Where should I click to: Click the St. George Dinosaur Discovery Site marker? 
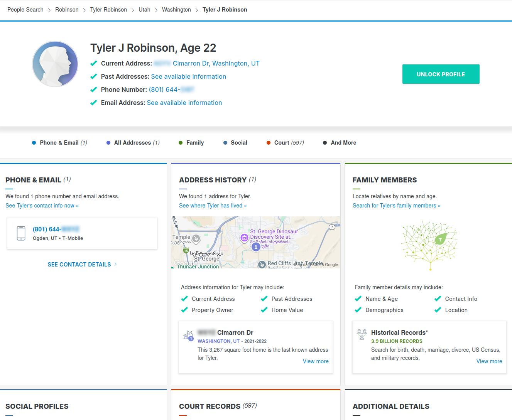(x=244, y=238)
